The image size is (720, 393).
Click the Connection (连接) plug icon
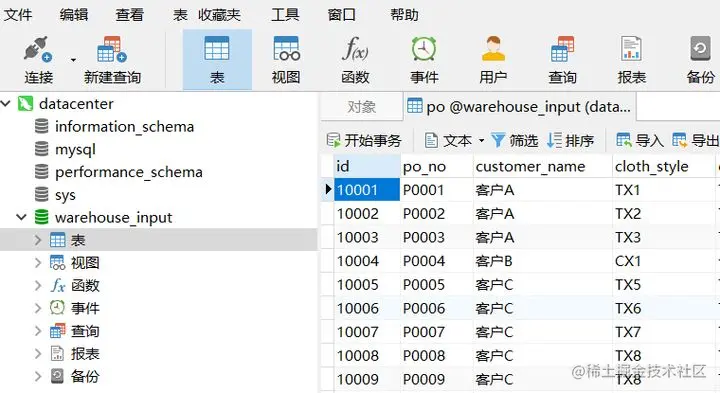pos(38,50)
